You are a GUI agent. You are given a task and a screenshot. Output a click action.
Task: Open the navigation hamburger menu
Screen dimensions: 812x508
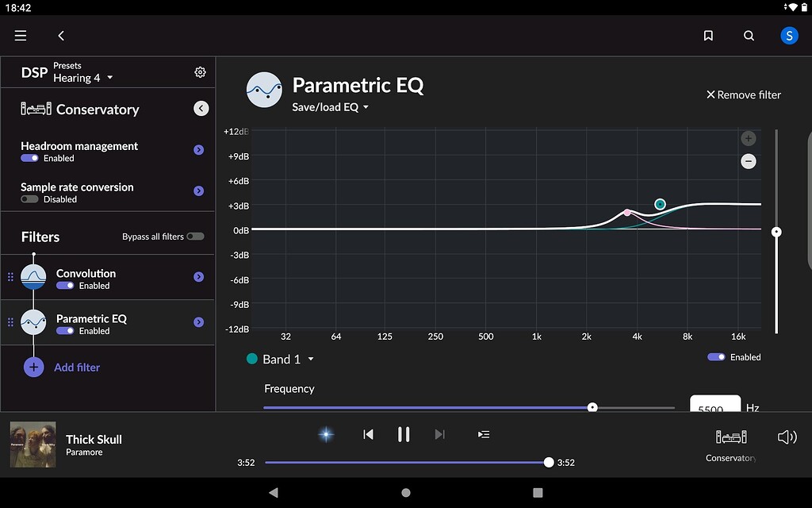pos(20,35)
